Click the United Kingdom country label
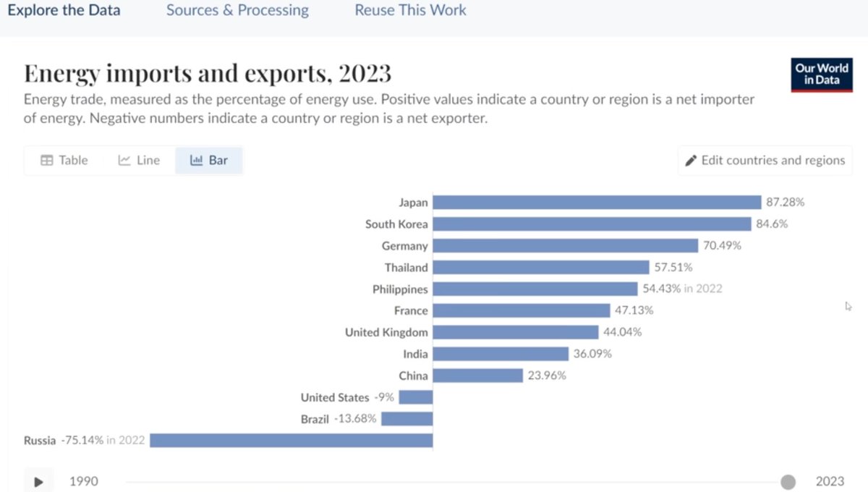 pyautogui.click(x=387, y=333)
